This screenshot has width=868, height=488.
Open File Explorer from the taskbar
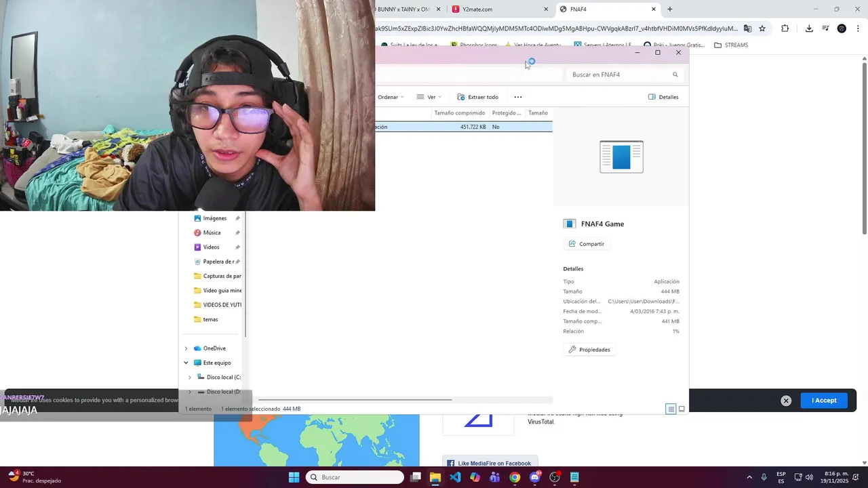click(x=435, y=477)
